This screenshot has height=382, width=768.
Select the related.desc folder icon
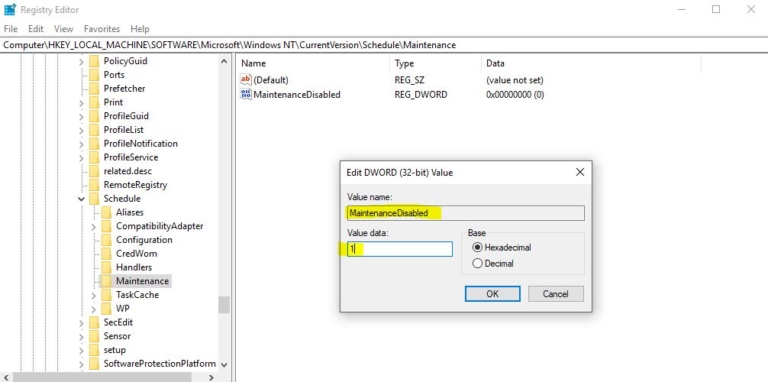click(x=94, y=171)
